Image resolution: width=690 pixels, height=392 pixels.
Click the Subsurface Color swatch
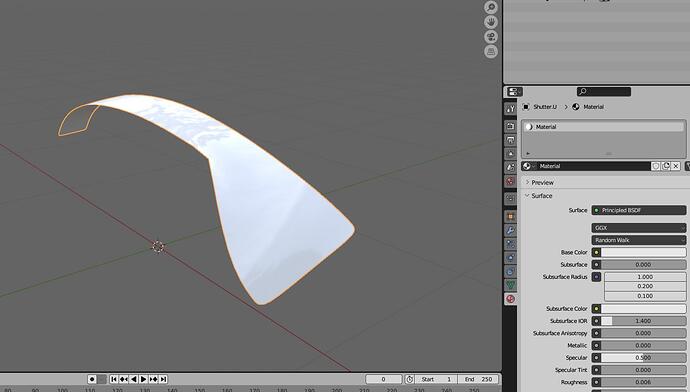643,308
